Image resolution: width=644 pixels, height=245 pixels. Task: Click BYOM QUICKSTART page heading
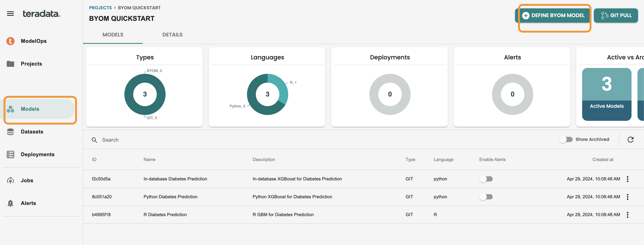tap(122, 18)
